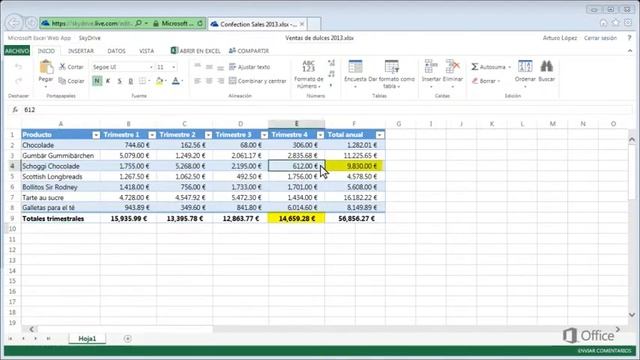Select Hoja1 sheet tab
The width and height of the screenshot is (640, 360).
pyautogui.click(x=87, y=338)
